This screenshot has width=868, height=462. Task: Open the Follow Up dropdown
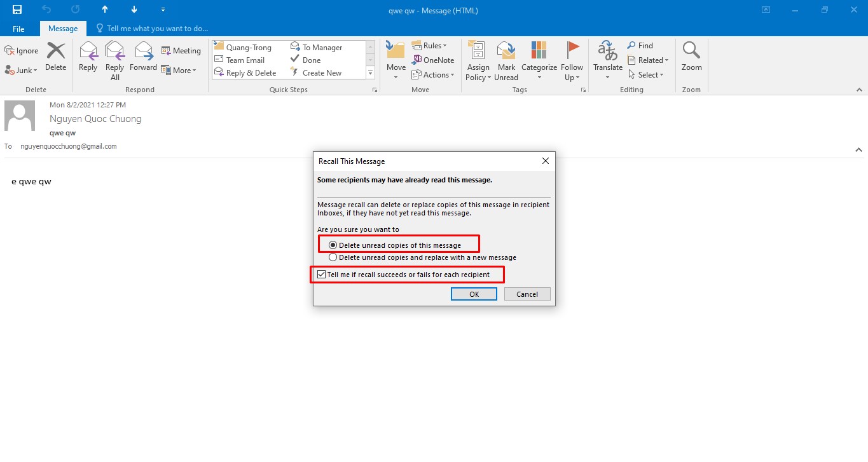[x=572, y=60]
